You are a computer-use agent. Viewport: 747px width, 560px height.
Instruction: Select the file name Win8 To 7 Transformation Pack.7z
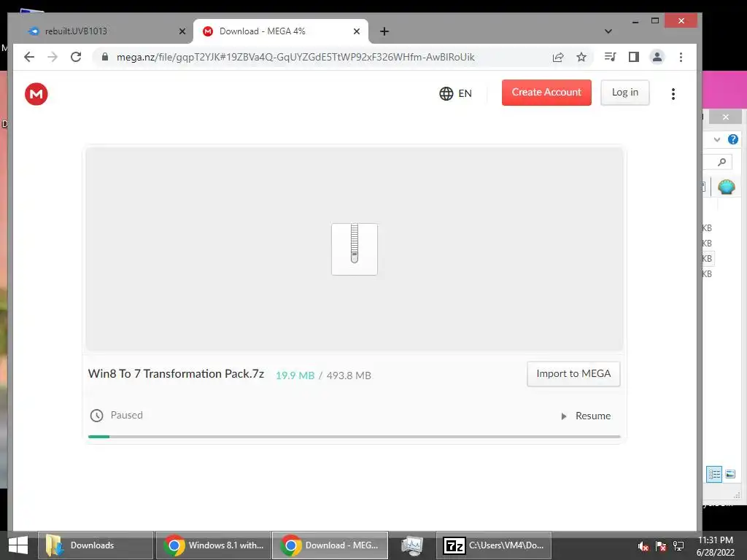176,374
